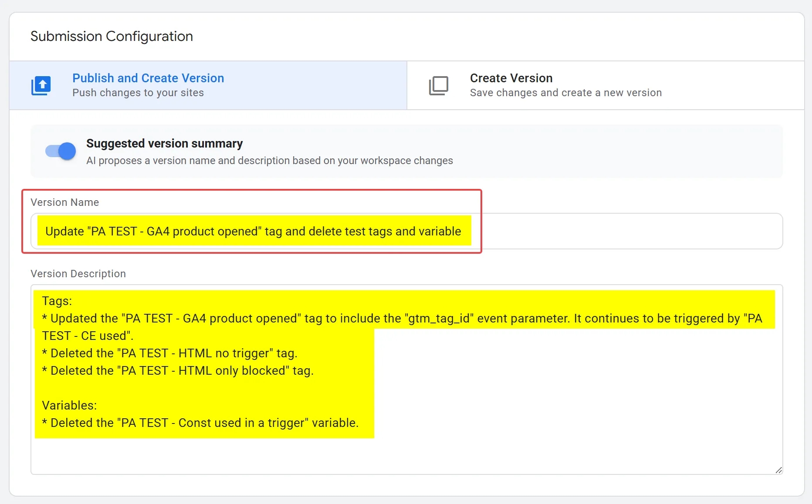This screenshot has height=504, width=812.
Task: Click 'Const used in a trigger' variable line
Action: (200, 423)
